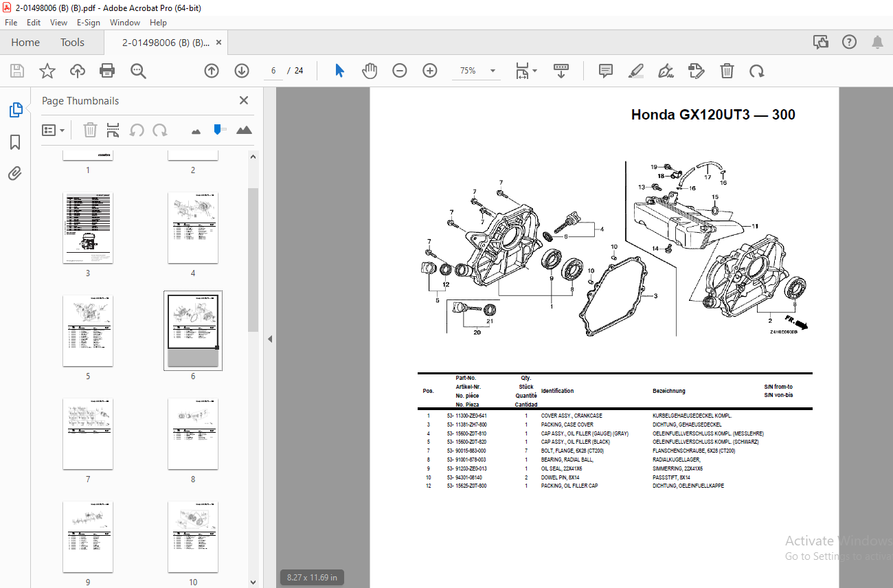Open thumbnail panel options dropdown
Screen dimensions: 893x588
53,130
